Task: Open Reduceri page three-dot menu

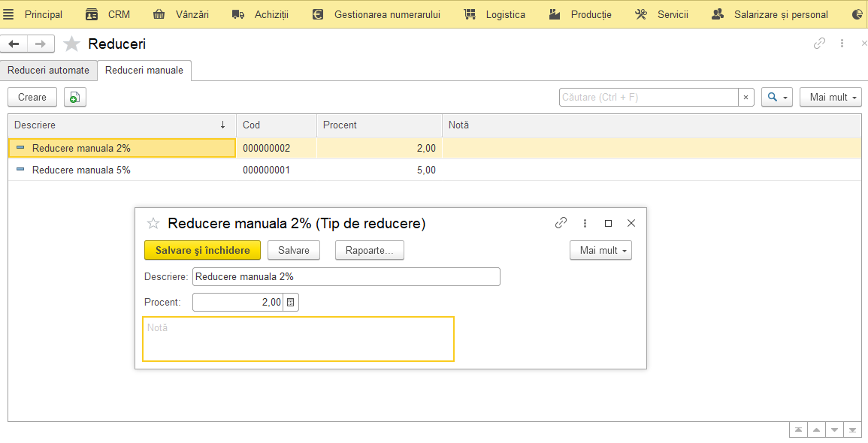Action: [x=842, y=43]
